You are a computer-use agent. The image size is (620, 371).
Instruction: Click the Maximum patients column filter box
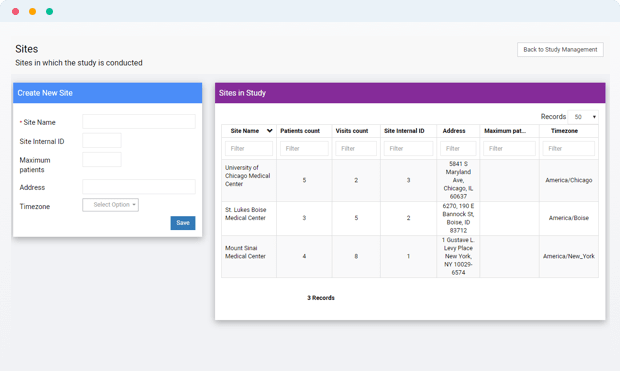pos(509,148)
